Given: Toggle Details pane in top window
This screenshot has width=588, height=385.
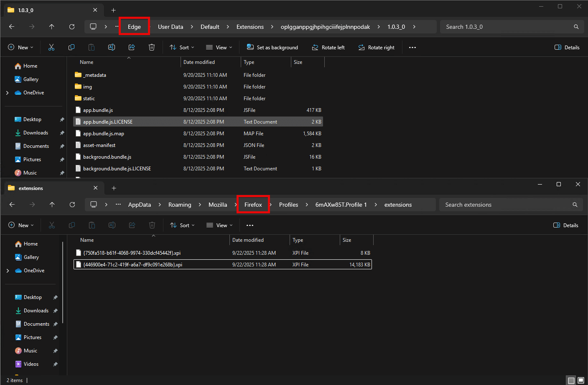Looking at the screenshot, I should tap(567, 48).
